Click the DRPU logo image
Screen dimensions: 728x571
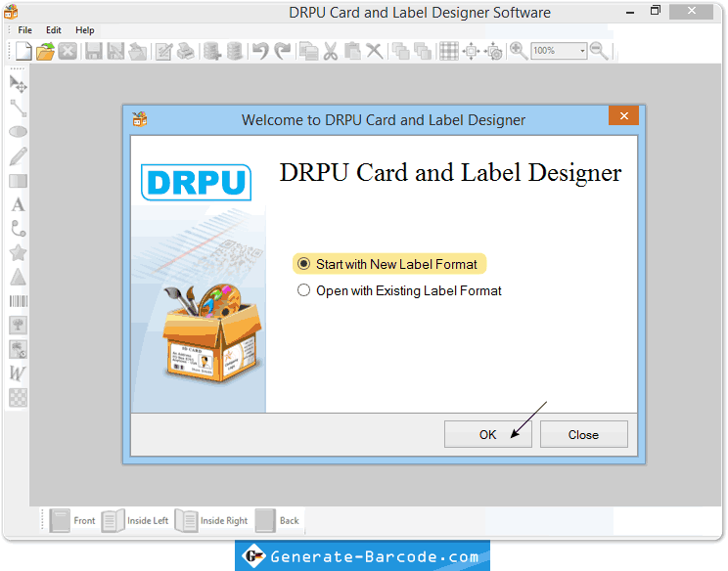pos(196,182)
